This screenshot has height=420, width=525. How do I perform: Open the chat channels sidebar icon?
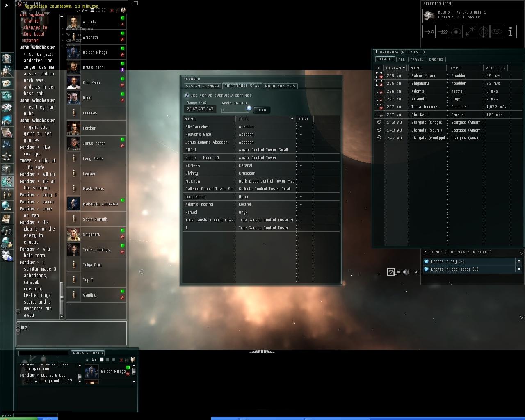[x=7, y=194]
